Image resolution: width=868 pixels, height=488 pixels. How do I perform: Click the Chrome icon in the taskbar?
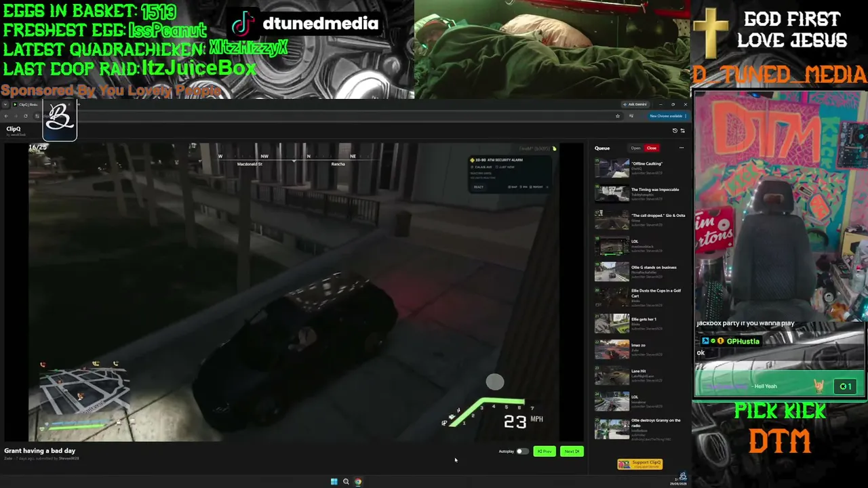pos(358,482)
